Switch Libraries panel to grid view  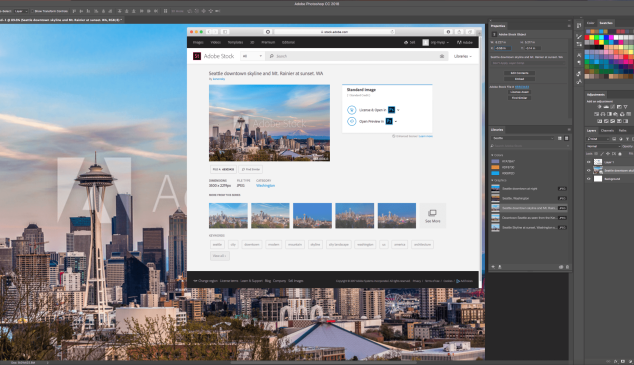pyautogui.click(x=560, y=138)
